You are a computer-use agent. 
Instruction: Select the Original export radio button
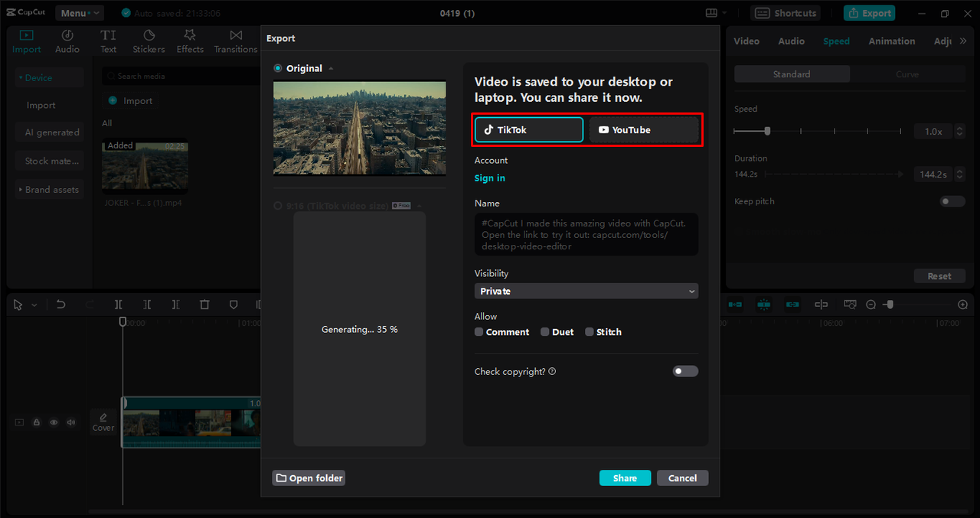pos(278,68)
